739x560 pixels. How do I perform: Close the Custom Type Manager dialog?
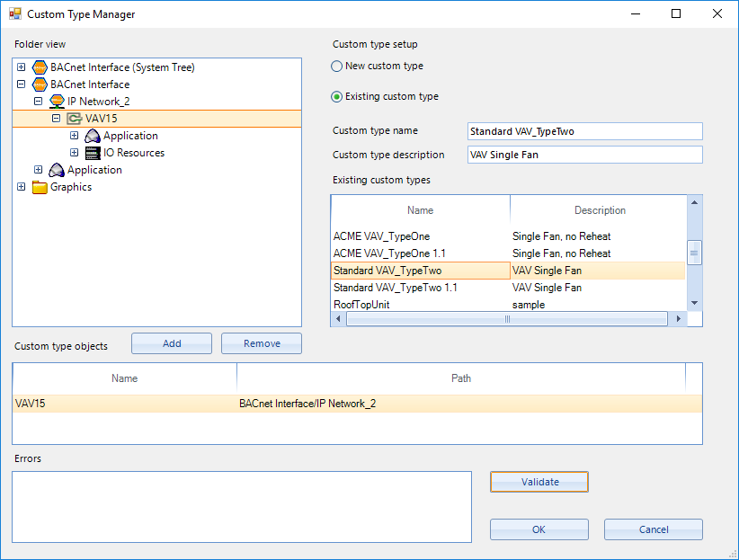[x=717, y=13]
